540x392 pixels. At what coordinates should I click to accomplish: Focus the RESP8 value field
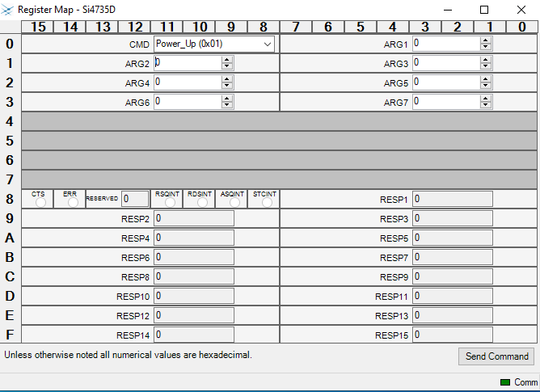[x=194, y=276]
